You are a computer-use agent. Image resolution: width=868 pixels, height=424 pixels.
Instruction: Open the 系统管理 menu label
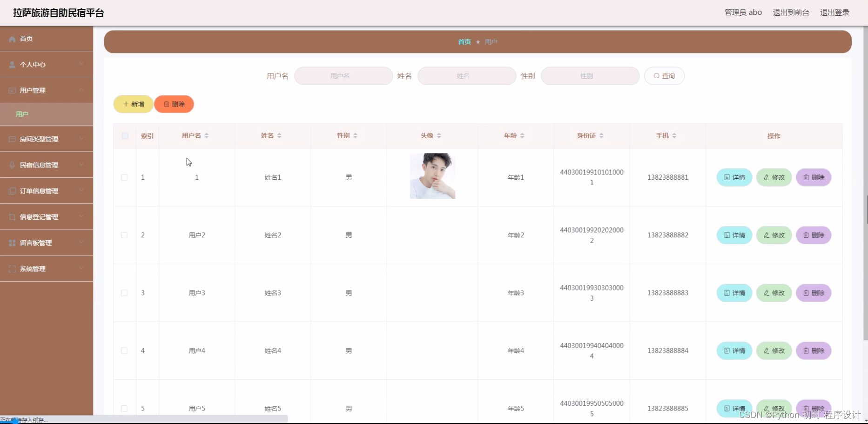click(x=33, y=269)
